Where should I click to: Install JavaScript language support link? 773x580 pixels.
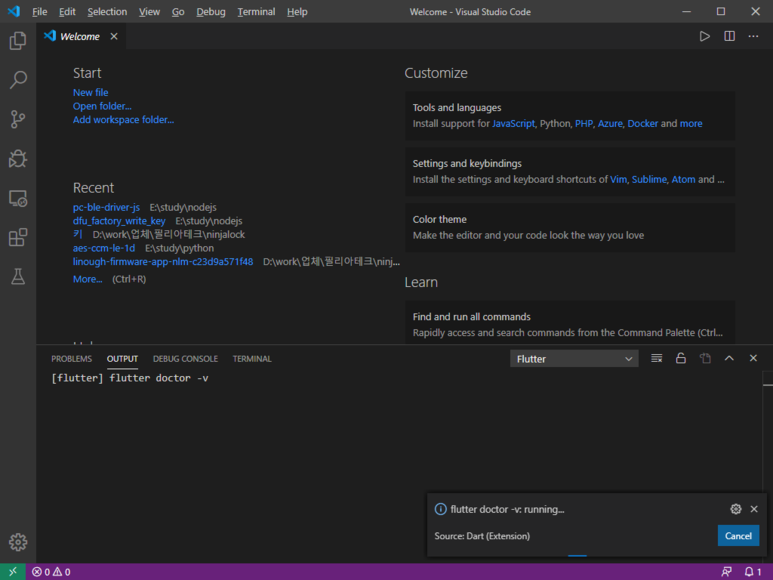click(x=513, y=124)
